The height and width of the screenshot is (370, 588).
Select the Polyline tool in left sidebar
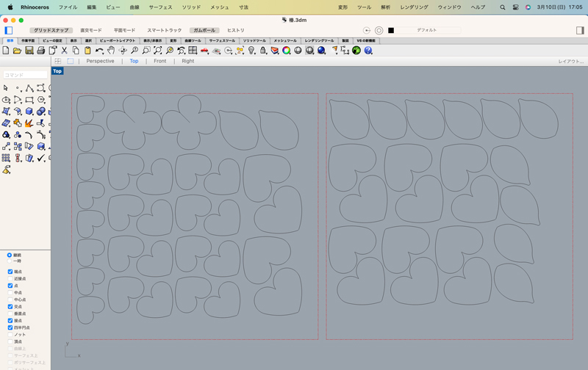point(29,88)
